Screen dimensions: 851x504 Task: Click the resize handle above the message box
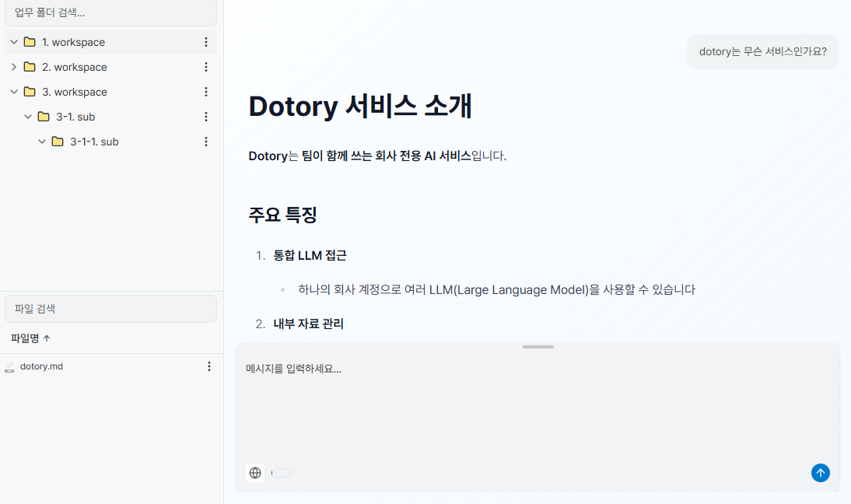(538, 347)
